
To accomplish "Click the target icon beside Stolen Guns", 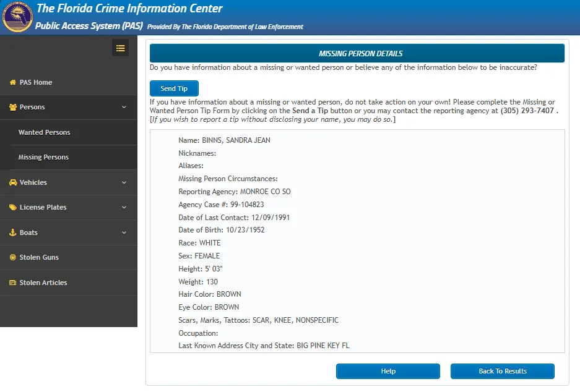I will tap(13, 257).
